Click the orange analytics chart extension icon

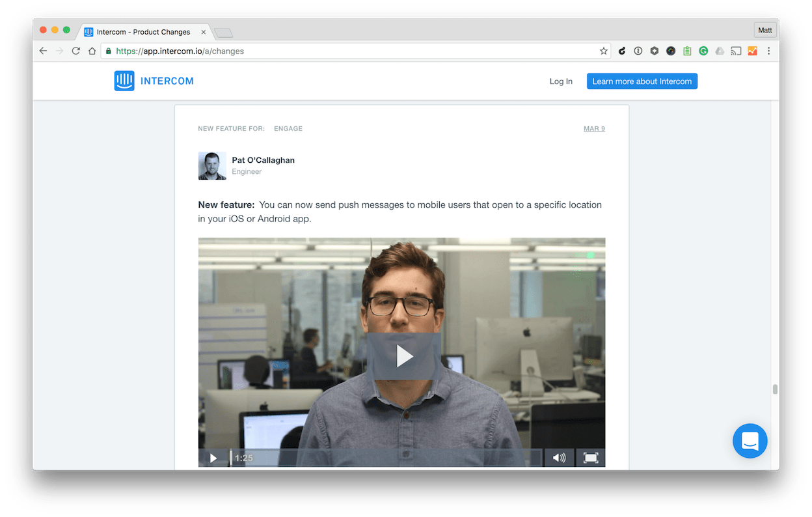click(752, 51)
